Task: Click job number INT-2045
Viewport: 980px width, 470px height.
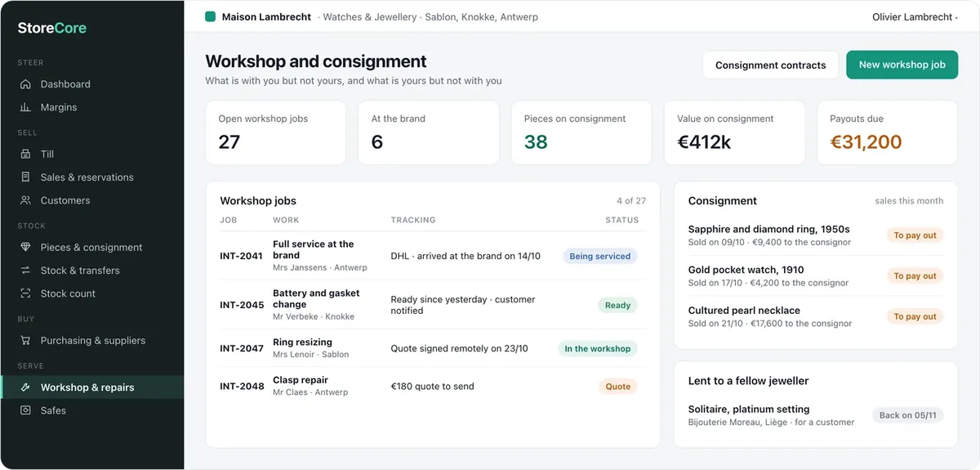Action: pyautogui.click(x=242, y=305)
